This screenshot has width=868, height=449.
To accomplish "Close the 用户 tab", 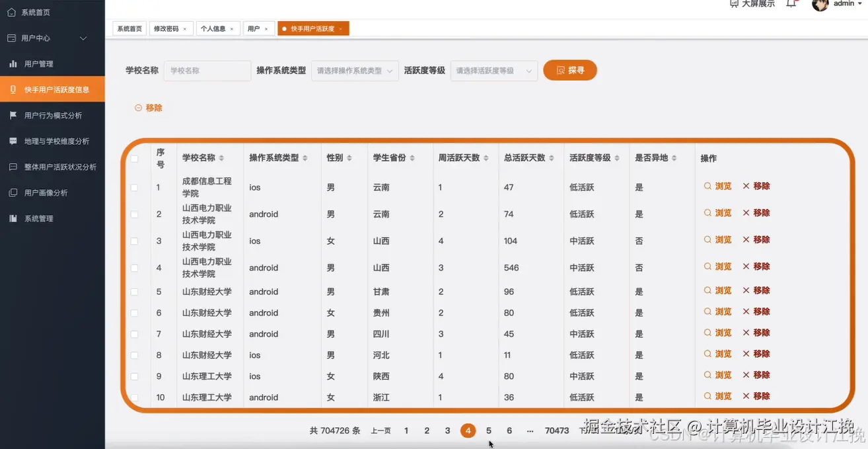I will click(x=266, y=29).
